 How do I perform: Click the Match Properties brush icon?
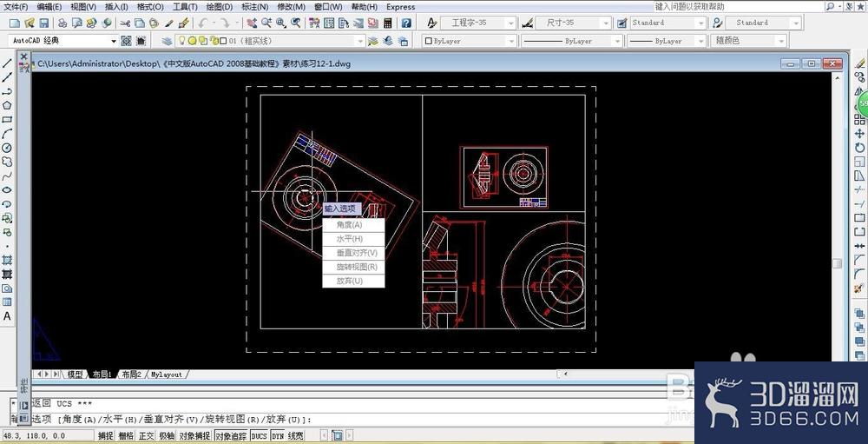click(169, 23)
